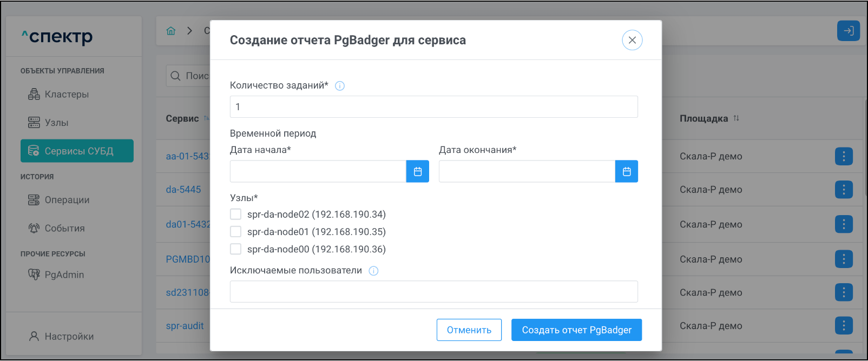
Task: Click the Кластеры icon in sidebar
Action: tap(34, 95)
